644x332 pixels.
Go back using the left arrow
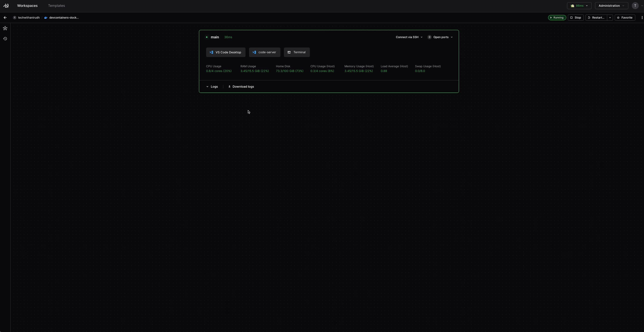click(x=5, y=17)
